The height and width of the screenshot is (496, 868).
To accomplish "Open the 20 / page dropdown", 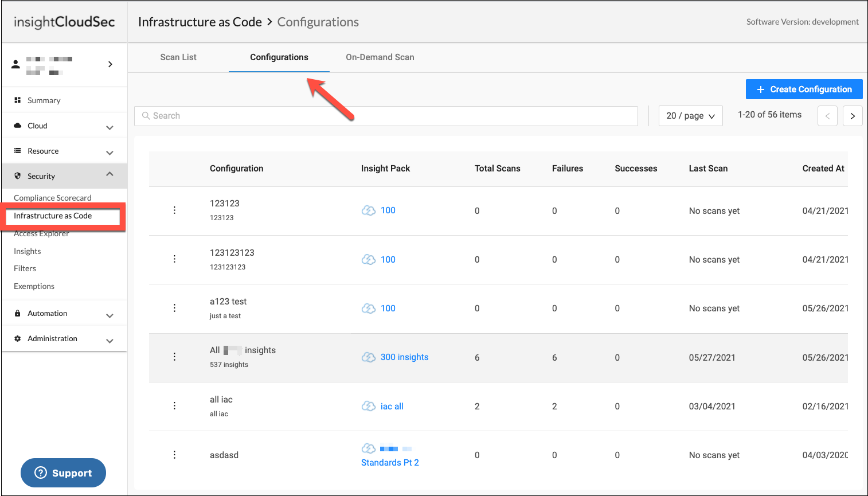I will tap(690, 116).
